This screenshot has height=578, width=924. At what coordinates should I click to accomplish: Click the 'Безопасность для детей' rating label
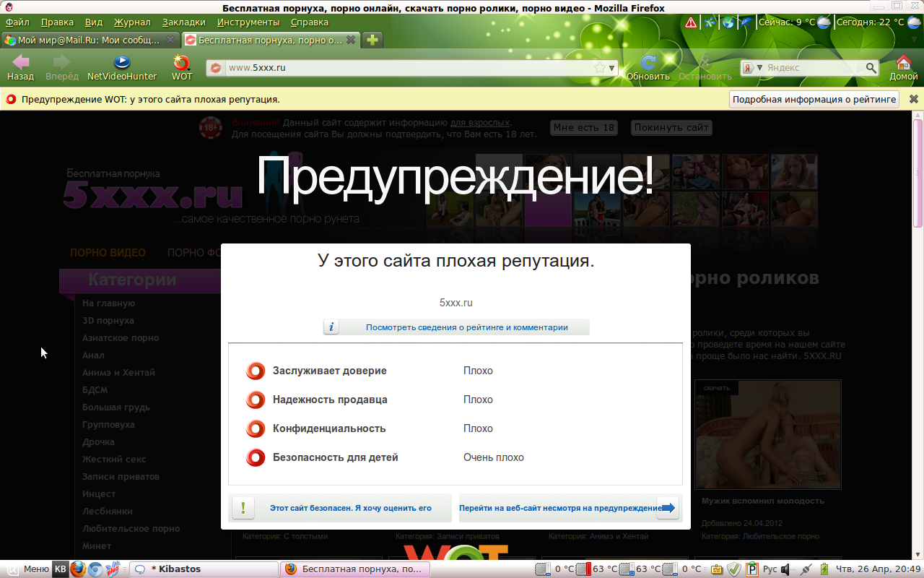click(336, 457)
